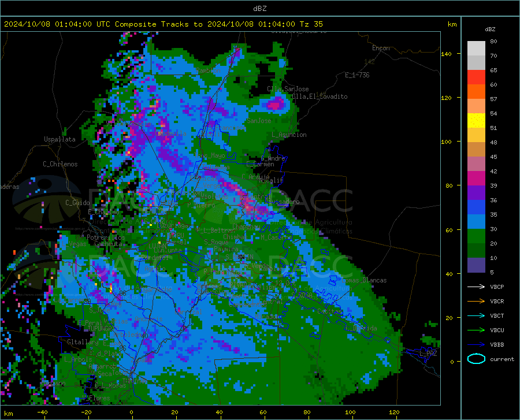The image size is (520, 420).
Task: Click the Encon label at upper right
Action: [381, 48]
